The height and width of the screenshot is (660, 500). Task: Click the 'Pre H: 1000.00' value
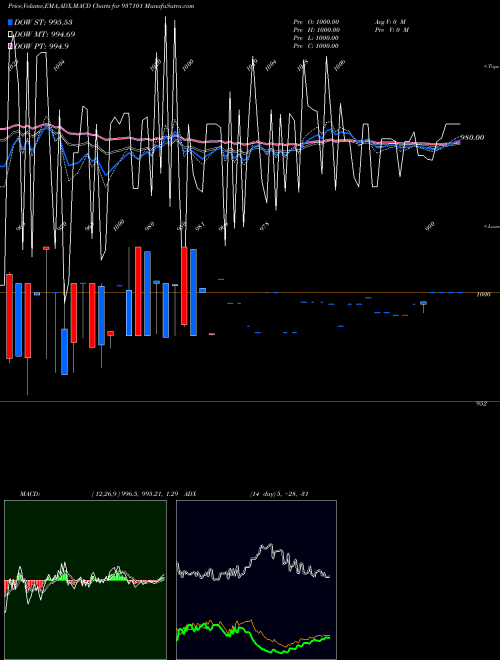pyautogui.click(x=316, y=29)
